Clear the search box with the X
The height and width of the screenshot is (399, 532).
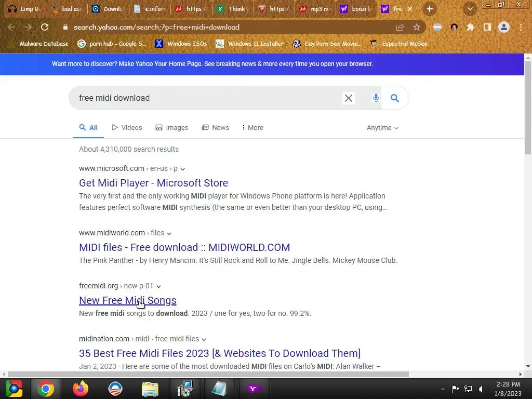click(349, 98)
